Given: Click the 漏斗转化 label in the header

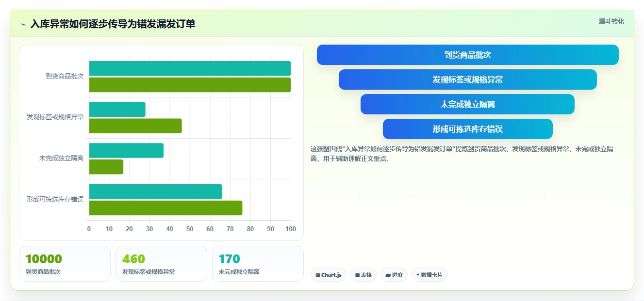Looking at the screenshot, I should pos(611,21).
